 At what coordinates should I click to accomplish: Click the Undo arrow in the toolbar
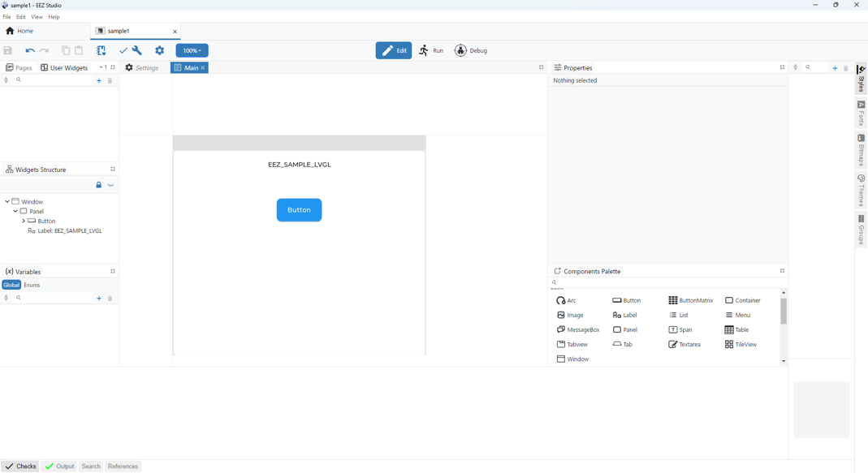[x=29, y=50]
